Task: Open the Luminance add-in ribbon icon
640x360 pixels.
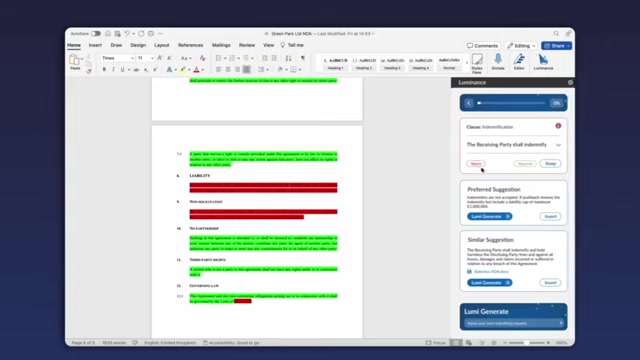Action: pos(543,62)
